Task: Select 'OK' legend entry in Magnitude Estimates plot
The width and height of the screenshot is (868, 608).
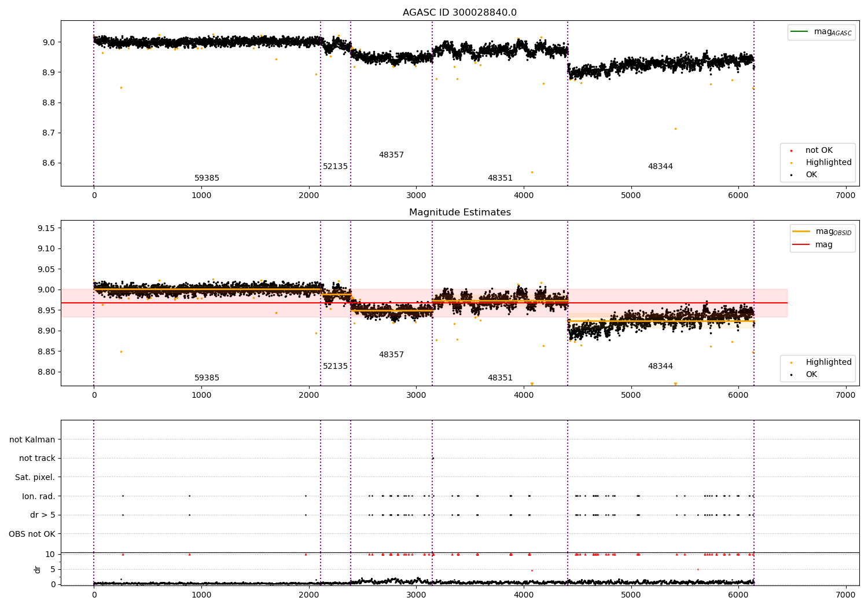Action: 811,375
